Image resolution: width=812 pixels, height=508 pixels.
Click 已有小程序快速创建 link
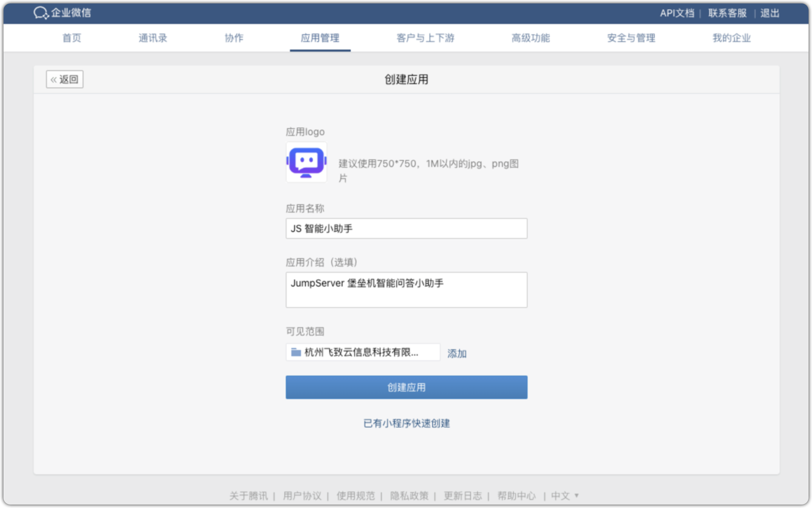pos(406,423)
